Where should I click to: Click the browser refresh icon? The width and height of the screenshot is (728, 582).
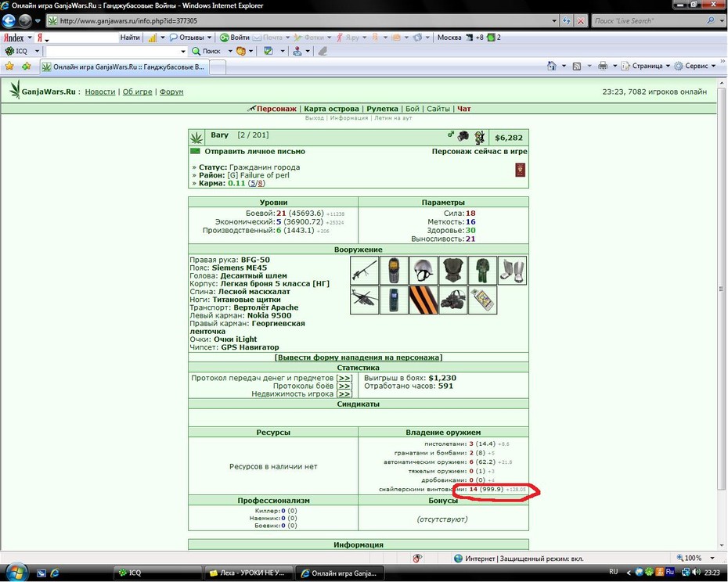567,21
